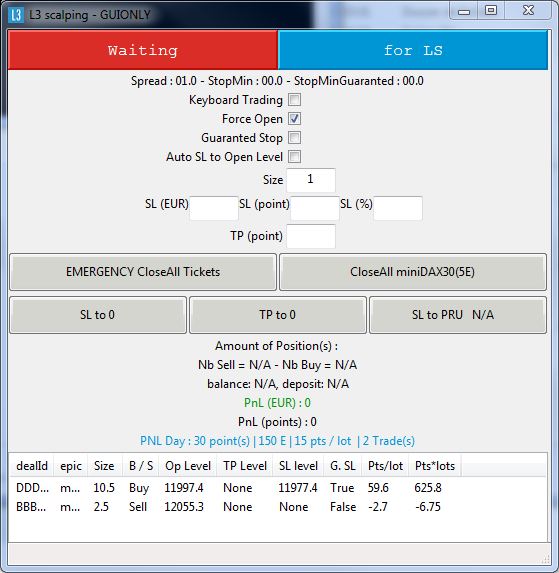This screenshot has height=573, width=559.
Task: Click the TP to 0 button
Action: click(x=278, y=315)
